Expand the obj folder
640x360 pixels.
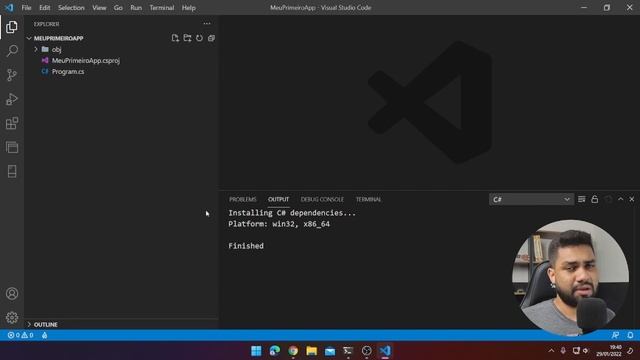(x=36, y=49)
